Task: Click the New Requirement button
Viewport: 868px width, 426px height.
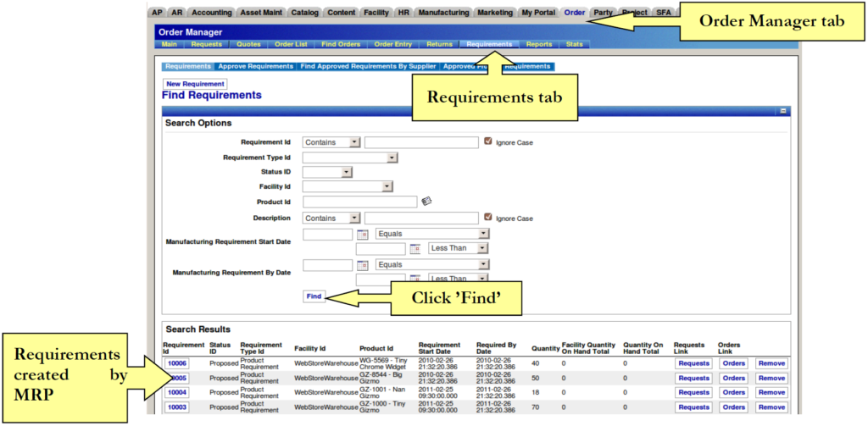Action: pos(195,84)
